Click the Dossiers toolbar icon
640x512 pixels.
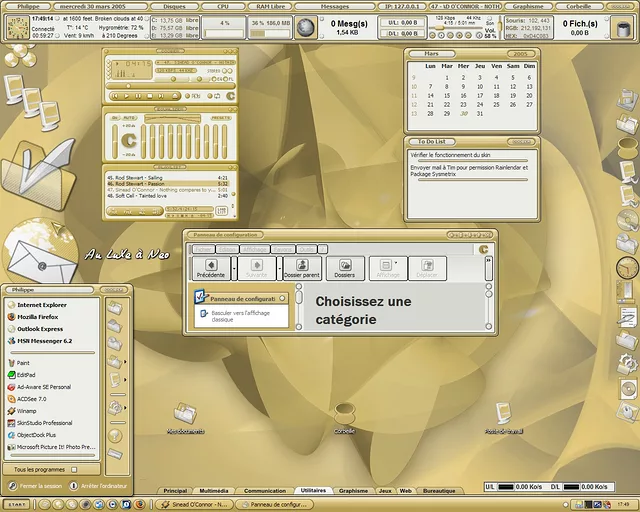[345, 268]
